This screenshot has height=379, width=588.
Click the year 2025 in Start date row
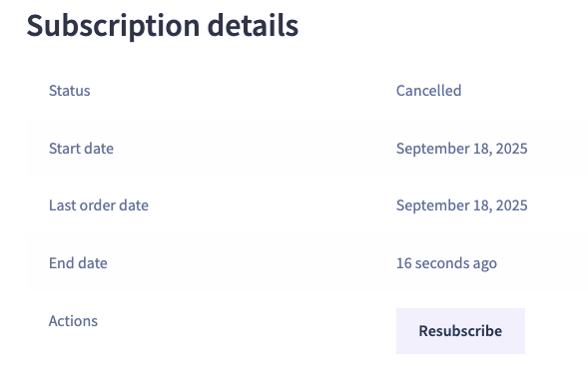pos(512,149)
